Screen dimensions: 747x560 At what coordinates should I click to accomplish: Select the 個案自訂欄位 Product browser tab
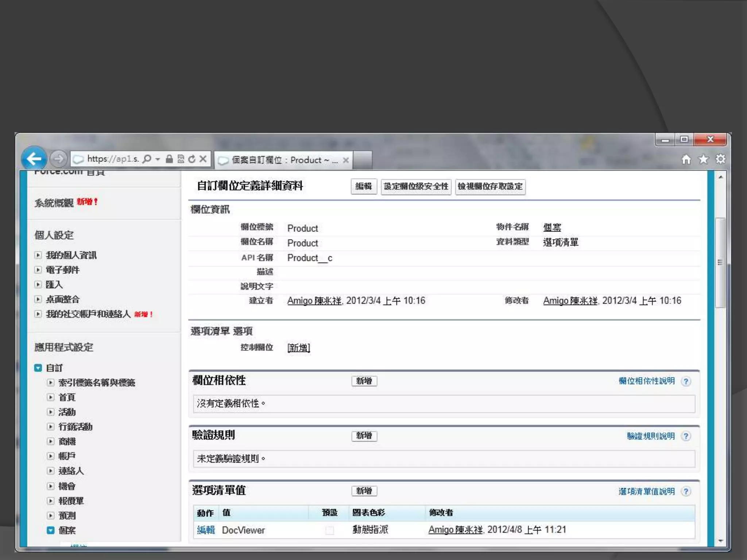point(281,160)
